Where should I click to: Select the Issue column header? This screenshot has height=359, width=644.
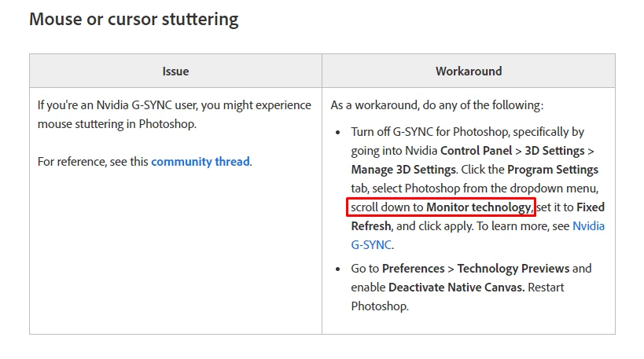pos(175,71)
